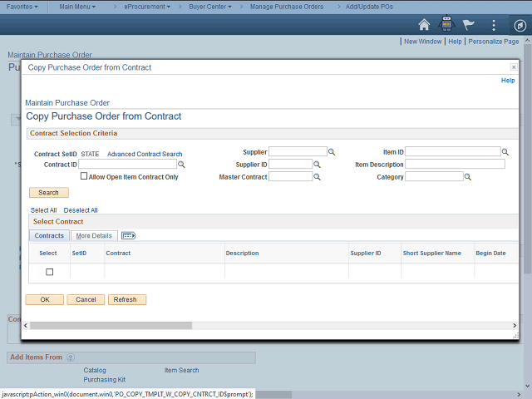Click the Item Description input field
The height and width of the screenshot is (399, 532).
[455, 165]
